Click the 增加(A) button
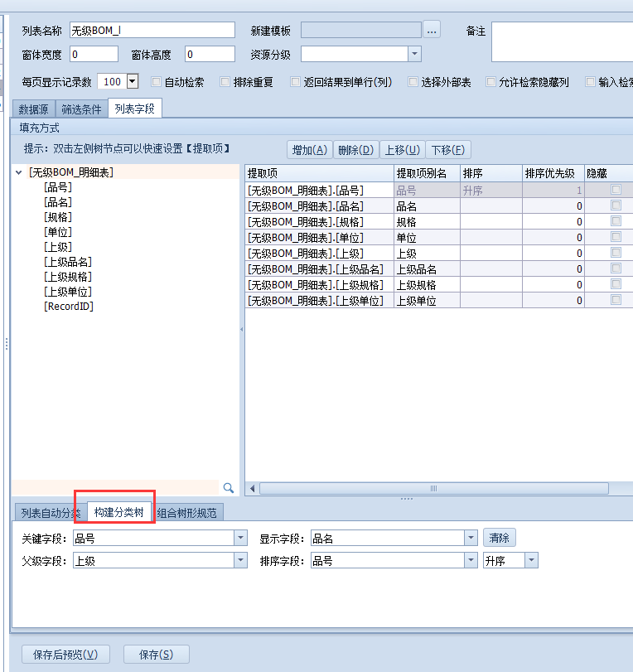The width and height of the screenshot is (633, 672). 310,150
